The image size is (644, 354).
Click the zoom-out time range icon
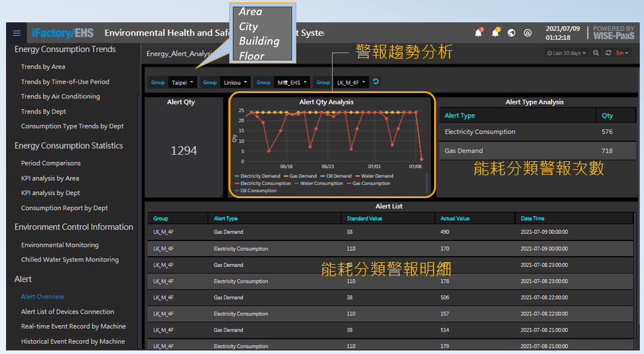(x=596, y=53)
